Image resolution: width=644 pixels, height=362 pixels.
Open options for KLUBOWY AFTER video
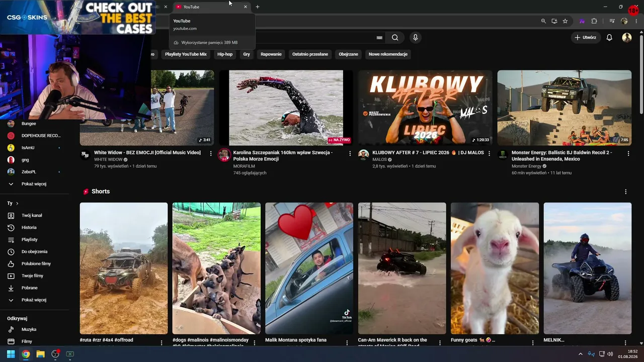pyautogui.click(x=489, y=153)
